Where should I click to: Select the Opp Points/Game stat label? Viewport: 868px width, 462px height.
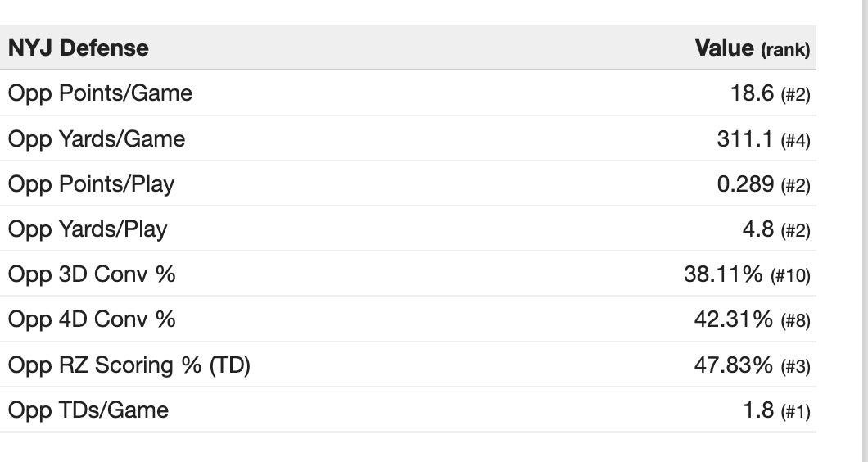100,93
